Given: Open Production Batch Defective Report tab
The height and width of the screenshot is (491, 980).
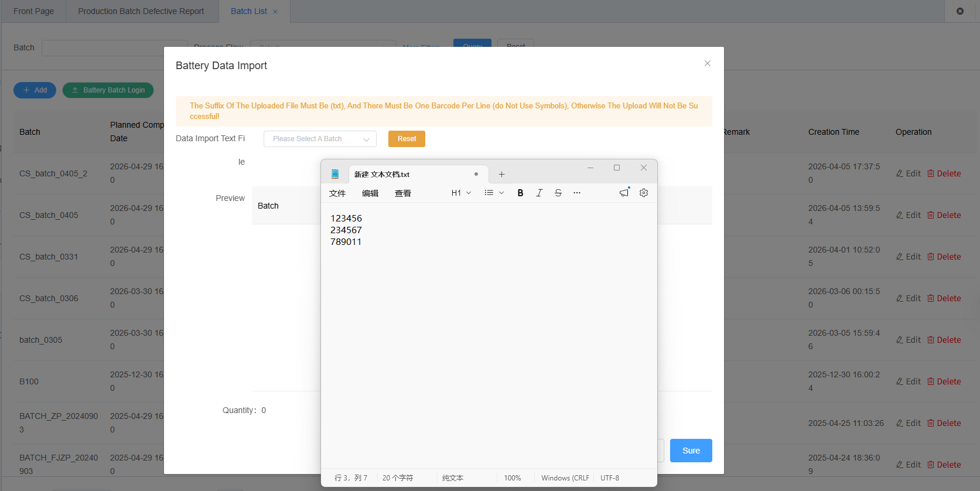Looking at the screenshot, I should tap(141, 11).
